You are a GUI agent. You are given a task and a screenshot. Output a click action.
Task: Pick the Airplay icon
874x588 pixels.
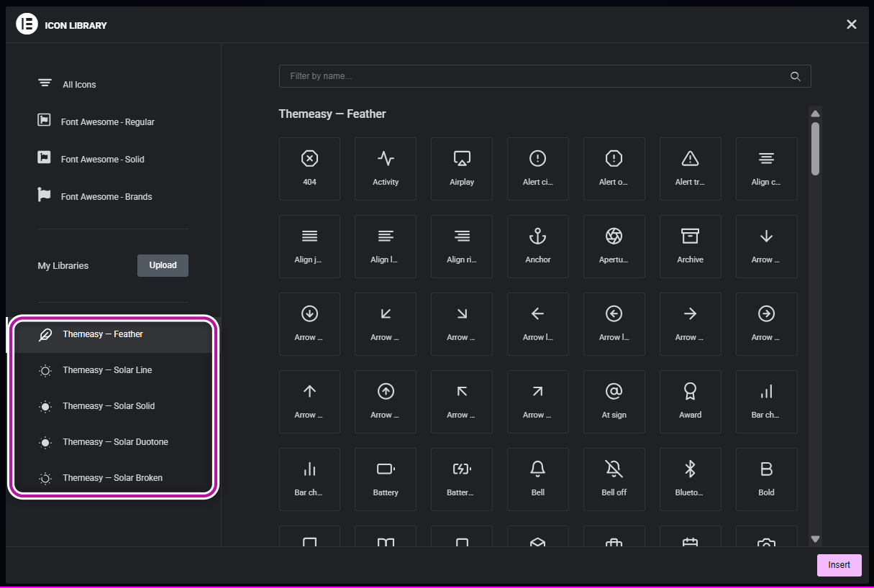[462, 169]
